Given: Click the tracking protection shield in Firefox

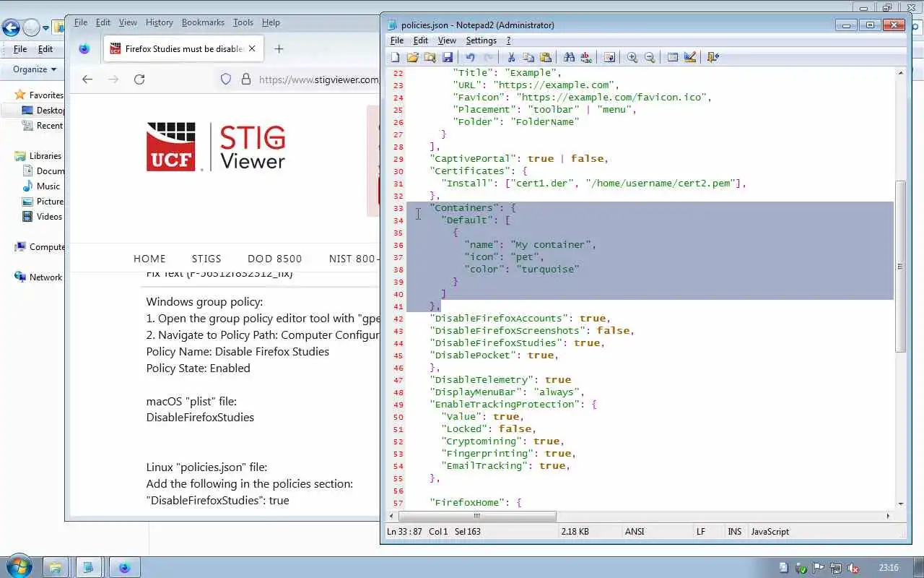Looking at the screenshot, I should pos(226,79).
